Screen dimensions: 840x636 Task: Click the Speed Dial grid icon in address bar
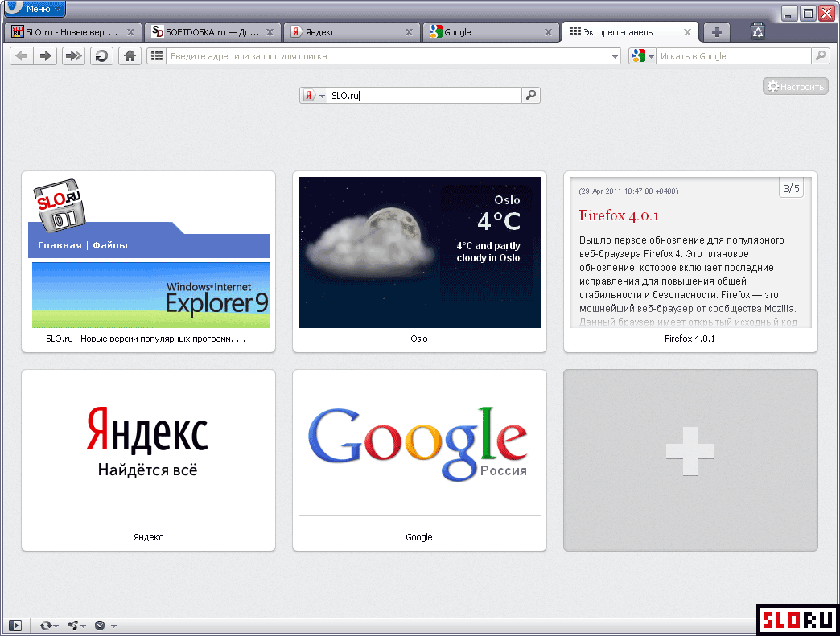click(156, 55)
